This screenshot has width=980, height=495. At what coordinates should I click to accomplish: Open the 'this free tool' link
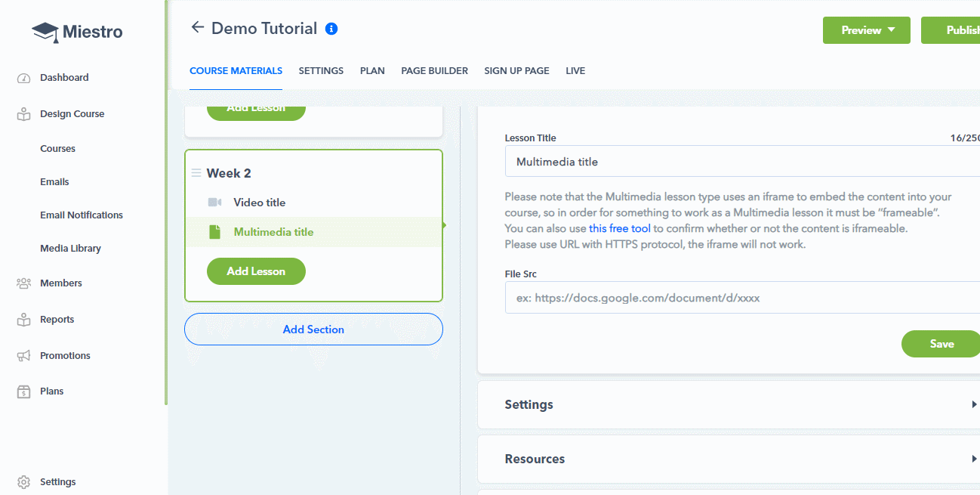pos(620,228)
